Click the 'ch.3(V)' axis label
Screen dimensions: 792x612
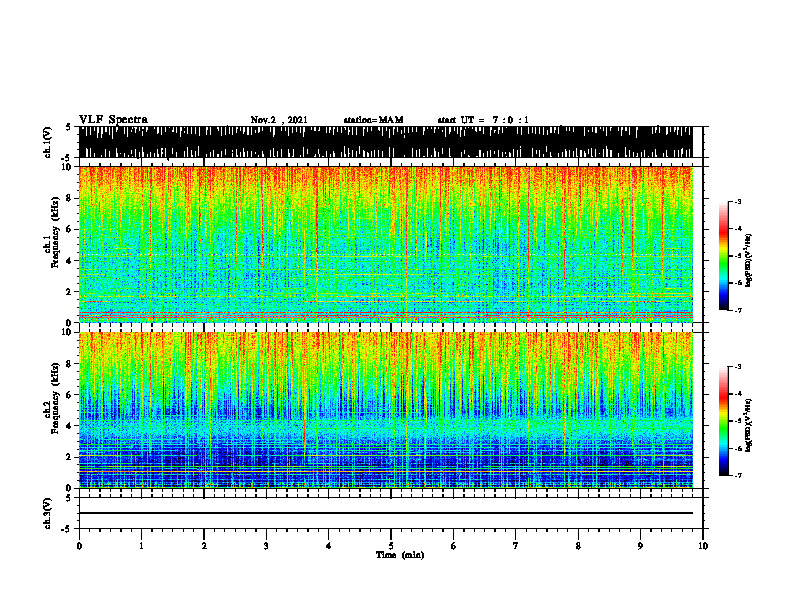48,513
